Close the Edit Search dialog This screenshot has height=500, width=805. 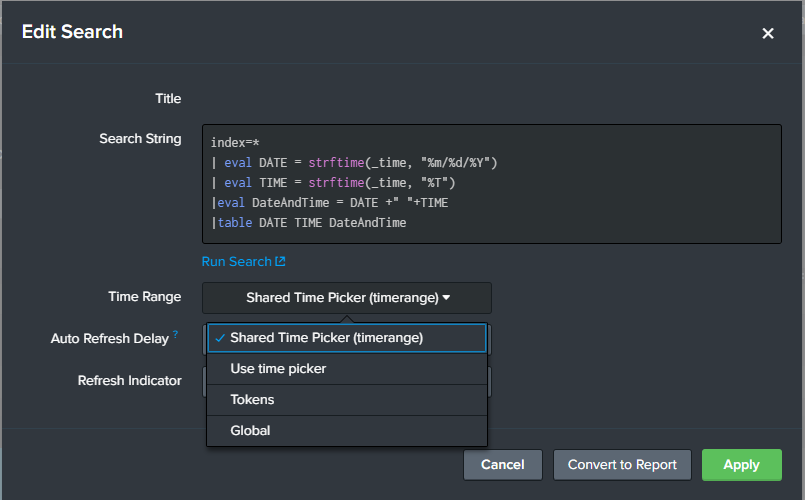(x=768, y=34)
